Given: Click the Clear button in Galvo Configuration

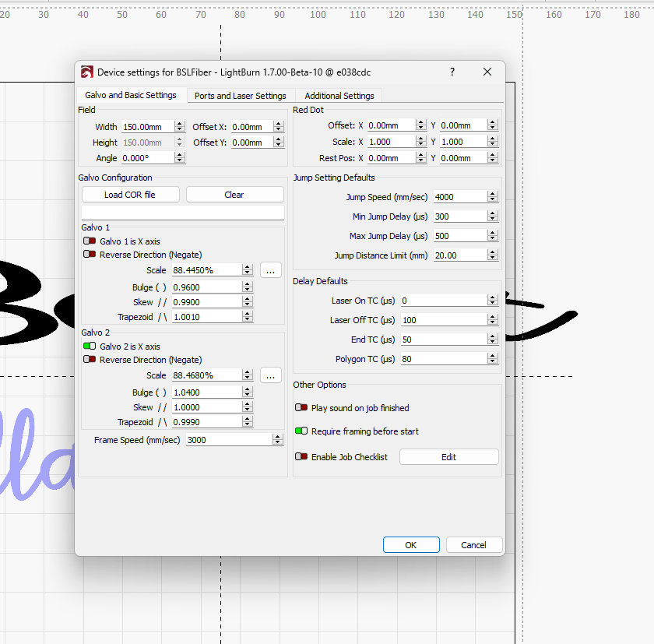Looking at the screenshot, I should (x=234, y=195).
